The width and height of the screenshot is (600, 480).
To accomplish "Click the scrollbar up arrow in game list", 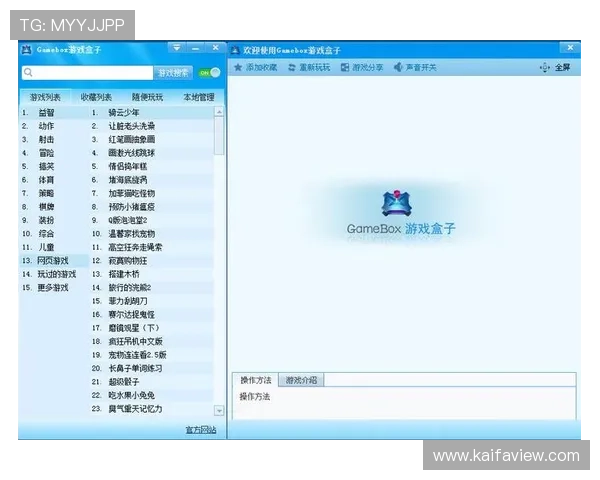I will coord(219,112).
